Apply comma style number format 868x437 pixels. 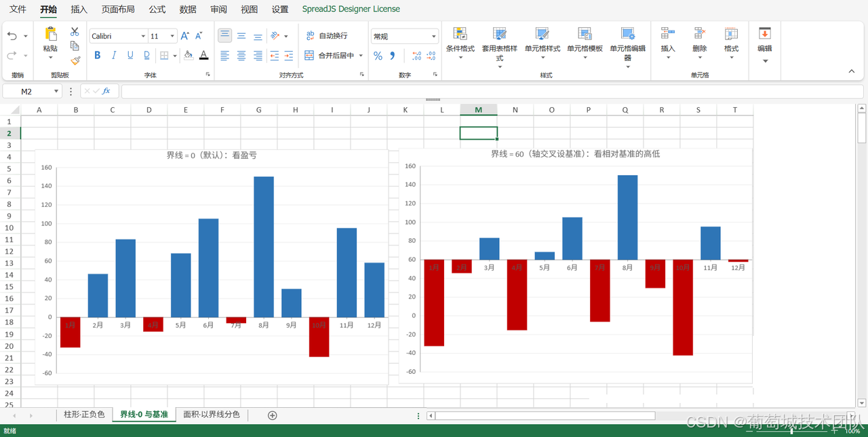pos(393,56)
